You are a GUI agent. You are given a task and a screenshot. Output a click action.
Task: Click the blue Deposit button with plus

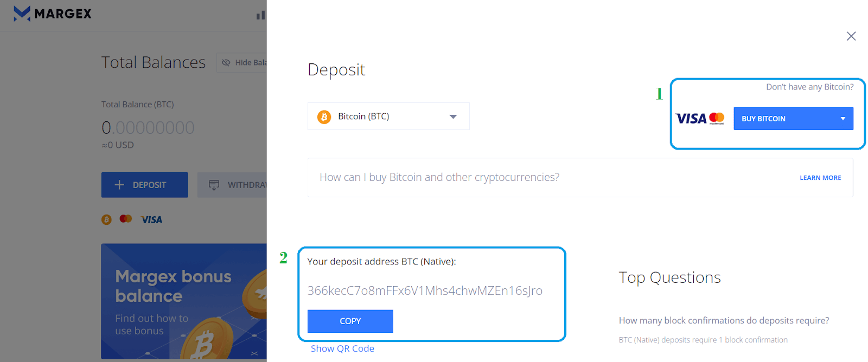(x=145, y=185)
